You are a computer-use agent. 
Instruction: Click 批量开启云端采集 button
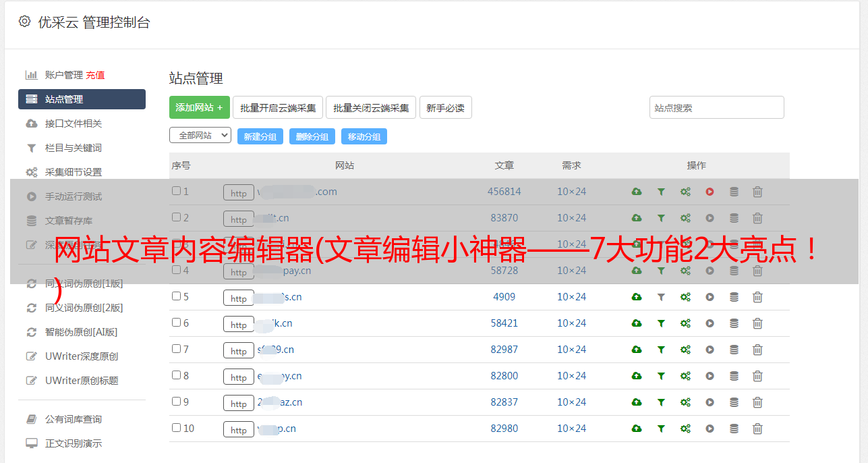(x=278, y=107)
